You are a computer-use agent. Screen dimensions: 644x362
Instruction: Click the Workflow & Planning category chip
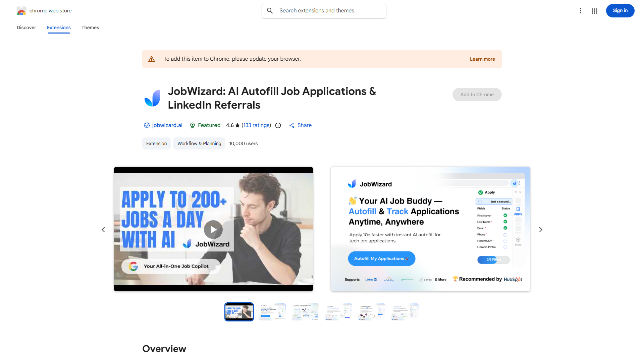(x=199, y=143)
